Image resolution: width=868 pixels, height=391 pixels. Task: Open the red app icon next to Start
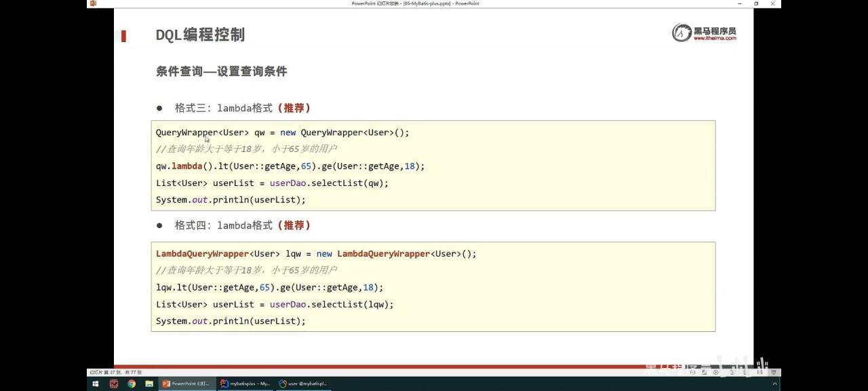click(x=114, y=384)
